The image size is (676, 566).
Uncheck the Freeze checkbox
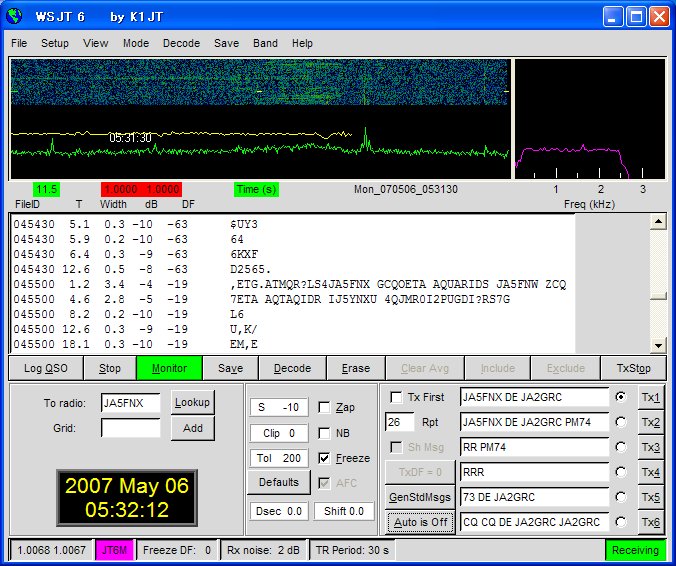[324, 458]
